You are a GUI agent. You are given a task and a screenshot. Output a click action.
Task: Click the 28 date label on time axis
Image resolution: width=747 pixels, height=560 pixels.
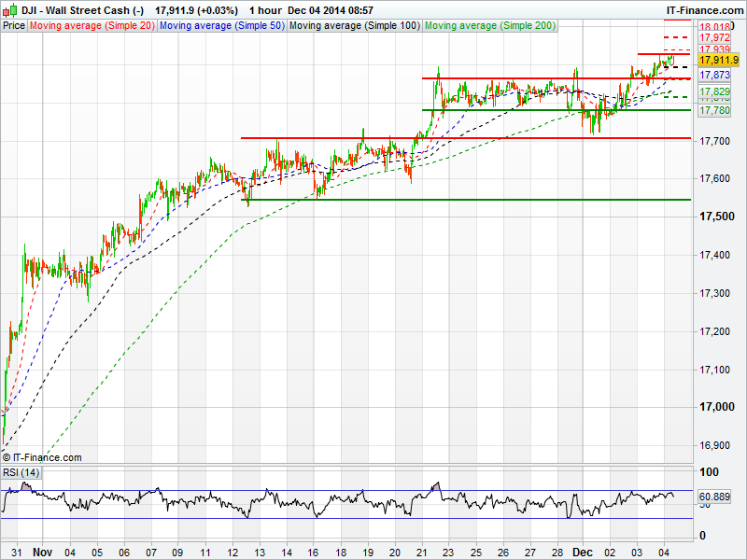[x=557, y=553]
